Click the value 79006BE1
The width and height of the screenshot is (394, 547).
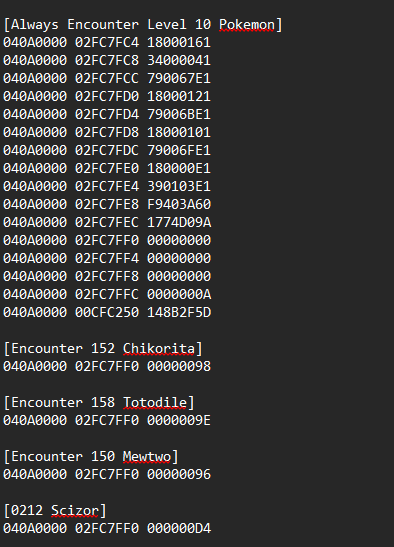[x=179, y=114]
